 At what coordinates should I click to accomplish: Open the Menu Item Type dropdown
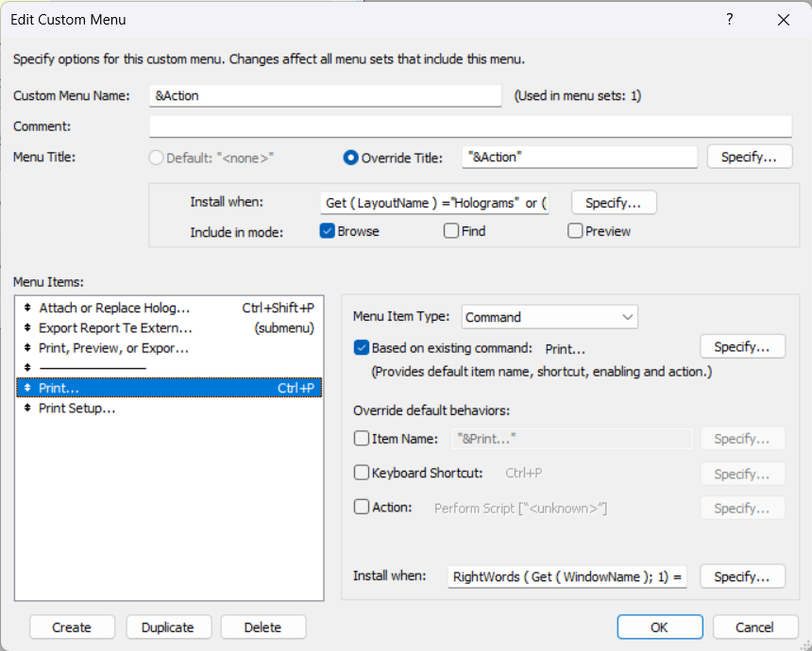[550, 317]
